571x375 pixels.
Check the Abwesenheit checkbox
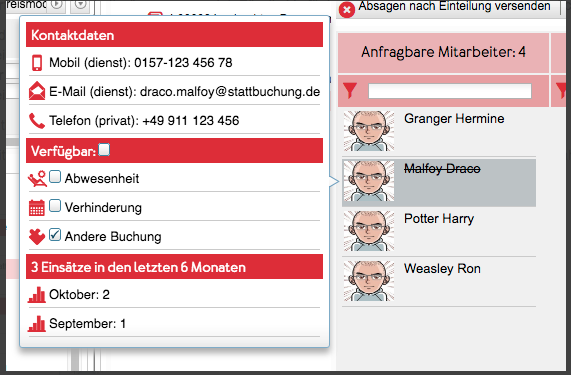55,177
